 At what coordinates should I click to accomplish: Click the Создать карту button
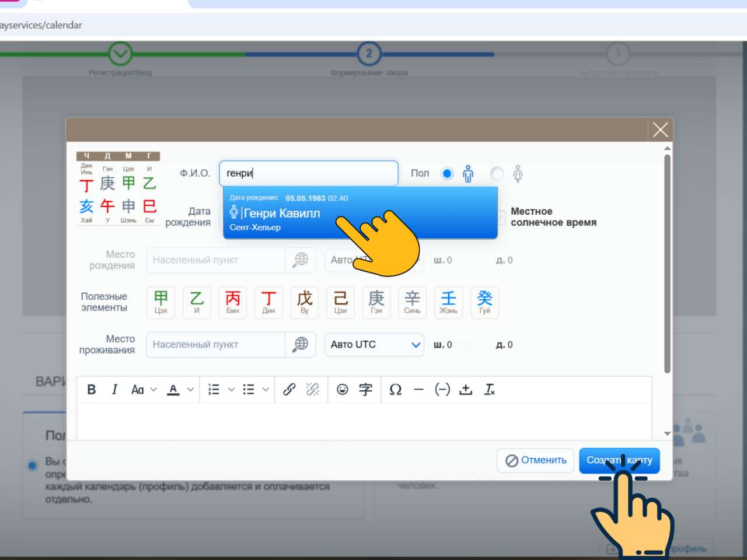coord(619,460)
